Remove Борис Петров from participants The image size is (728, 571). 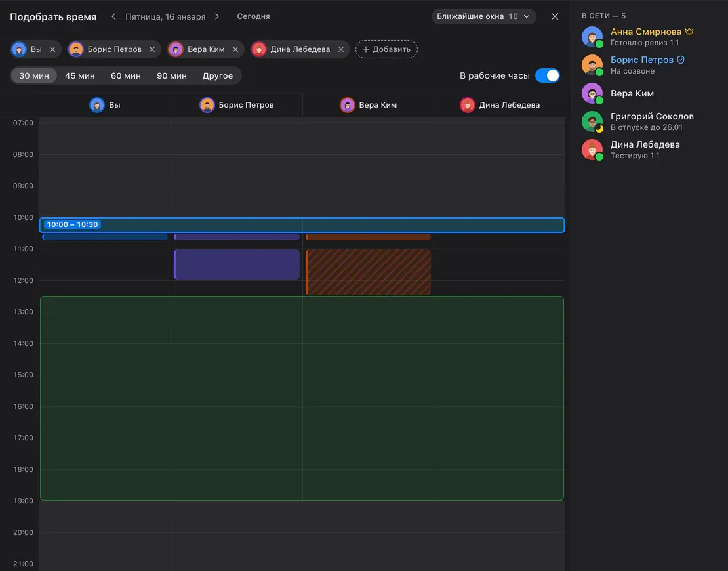click(x=152, y=49)
